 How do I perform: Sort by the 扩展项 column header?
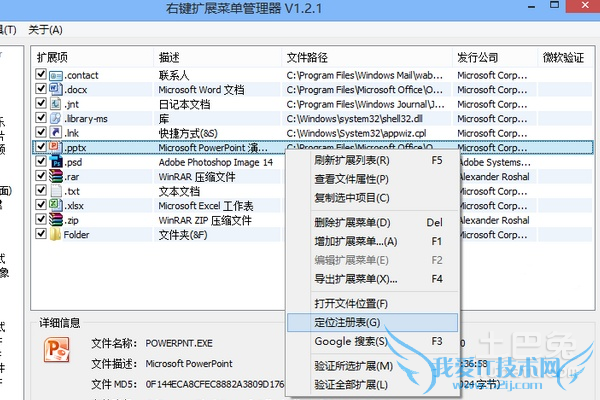tap(93, 57)
